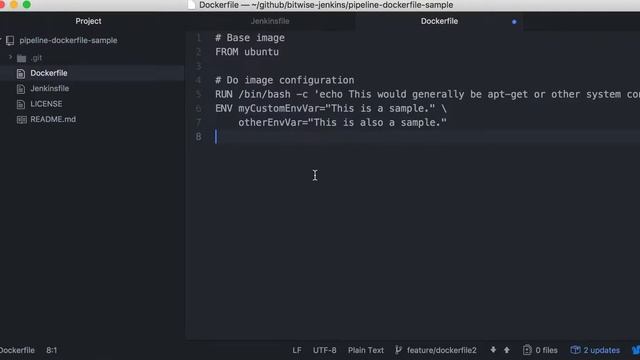
Task: Click the file icon beside LICENSE
Action: (x=21, y=104)
